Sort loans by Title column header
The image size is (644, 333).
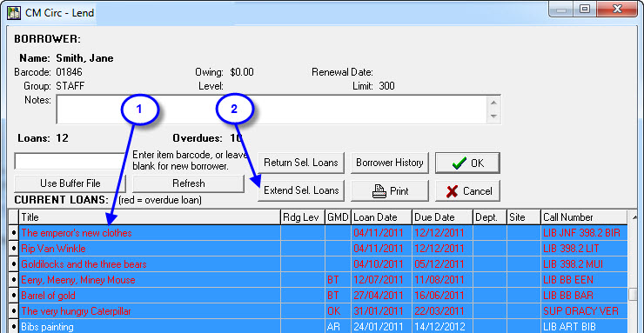point(150,217)
